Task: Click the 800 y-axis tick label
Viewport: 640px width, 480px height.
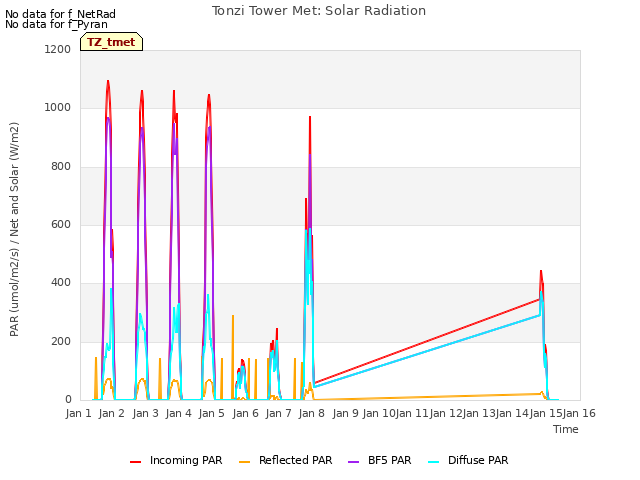Action: coord(61,167)
